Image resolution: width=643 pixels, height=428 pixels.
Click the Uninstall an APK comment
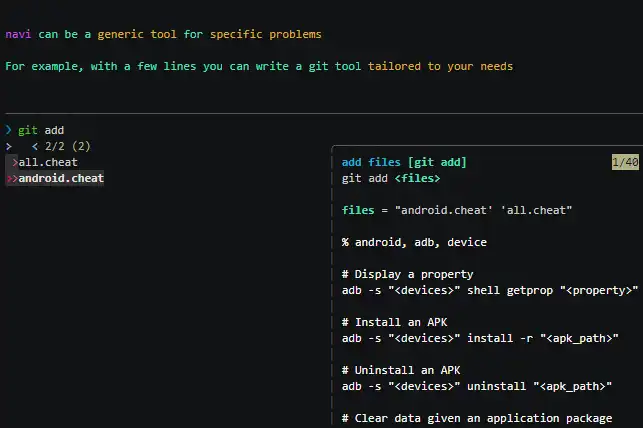(401, 370)
